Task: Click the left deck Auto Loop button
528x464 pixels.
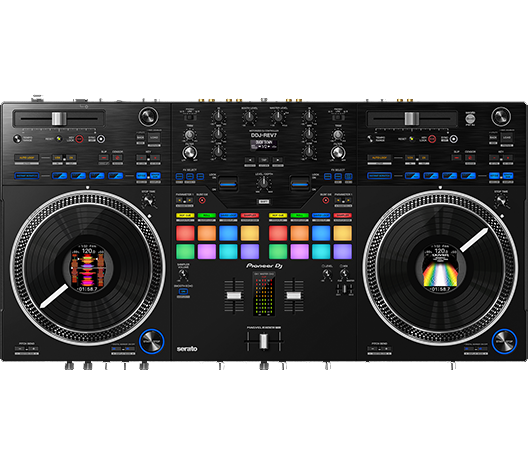Action: click(27, 158)
